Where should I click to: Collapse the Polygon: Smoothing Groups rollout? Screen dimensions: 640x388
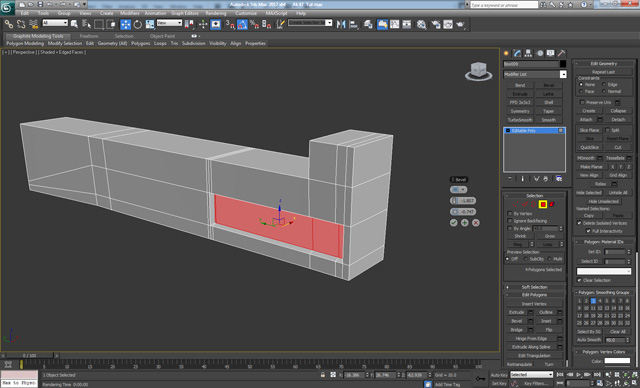coord(604,293)
